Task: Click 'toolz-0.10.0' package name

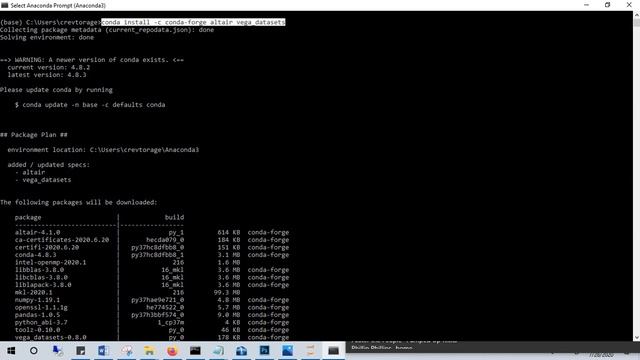Action: (x=37, y=330)
